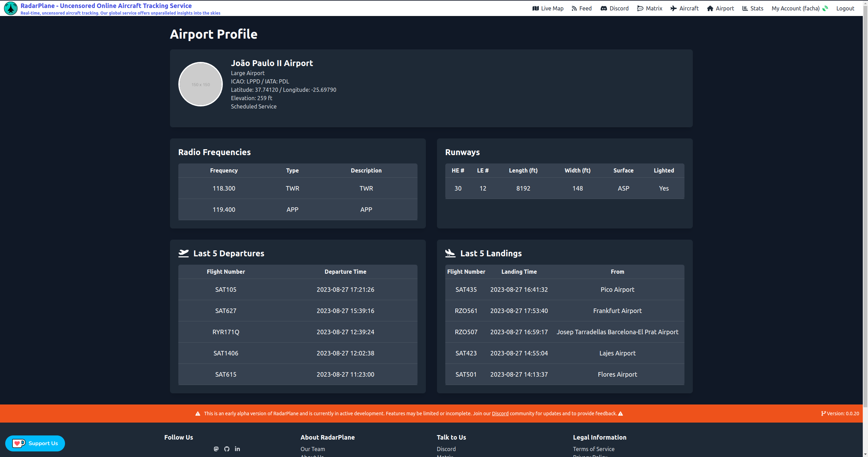This screenshot has height=457, width=868.
Task: Click Logout in the navbar
Action: 845,8
